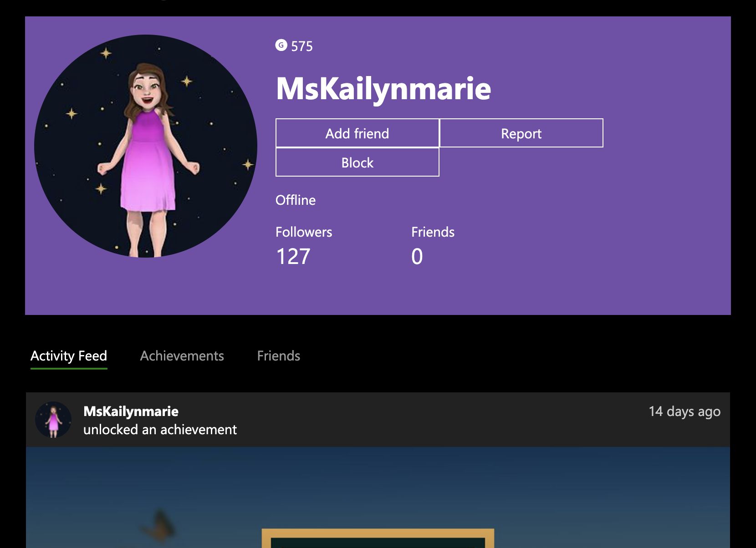756x548 pixels.
Task: Open MsKailynmarie name link in feed post
Action: pos(131,411)
